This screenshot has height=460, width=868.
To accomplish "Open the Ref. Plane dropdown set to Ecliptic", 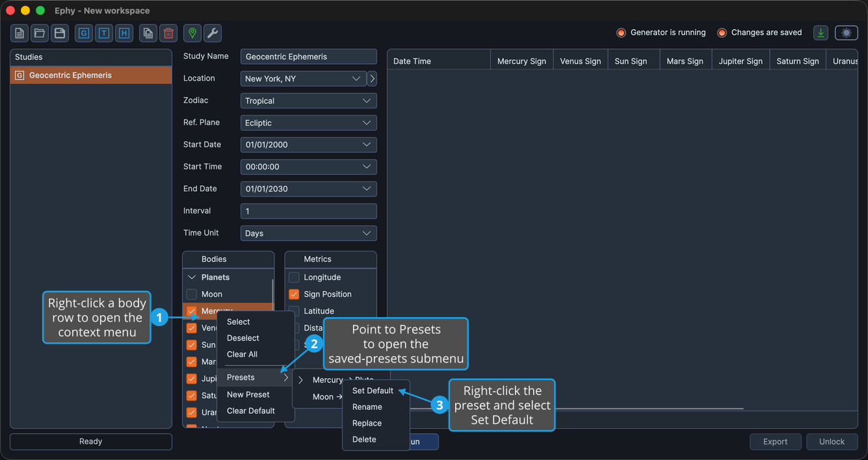I will [x=309, y=123].
